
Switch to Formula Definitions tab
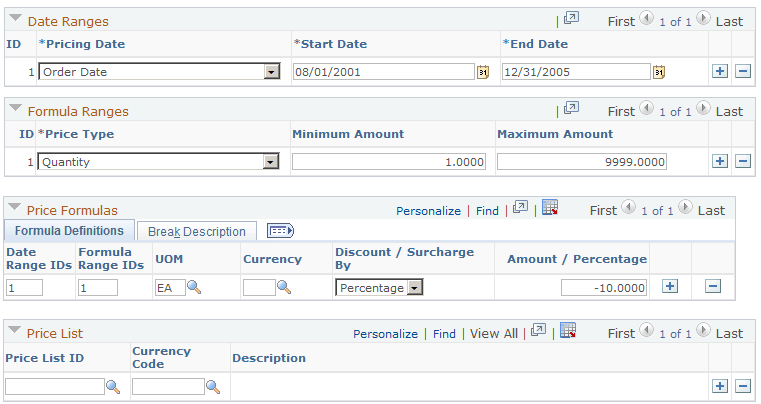click(69, 231)
